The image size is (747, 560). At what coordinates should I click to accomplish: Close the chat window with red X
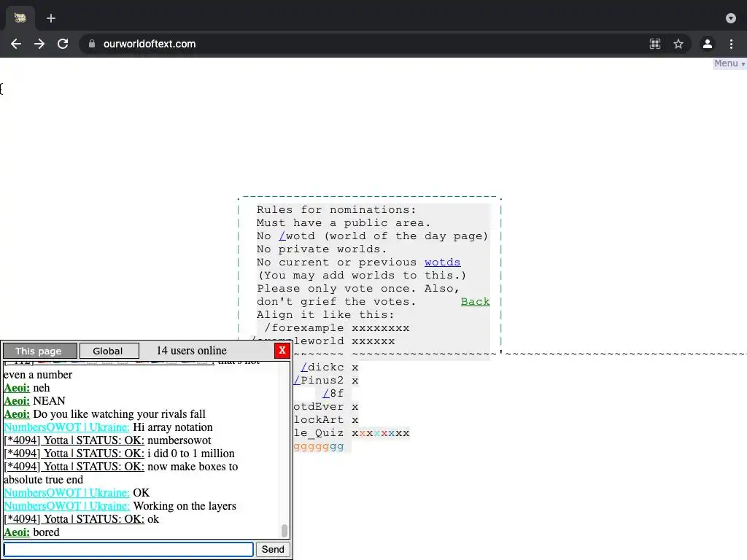pos(282,351)
